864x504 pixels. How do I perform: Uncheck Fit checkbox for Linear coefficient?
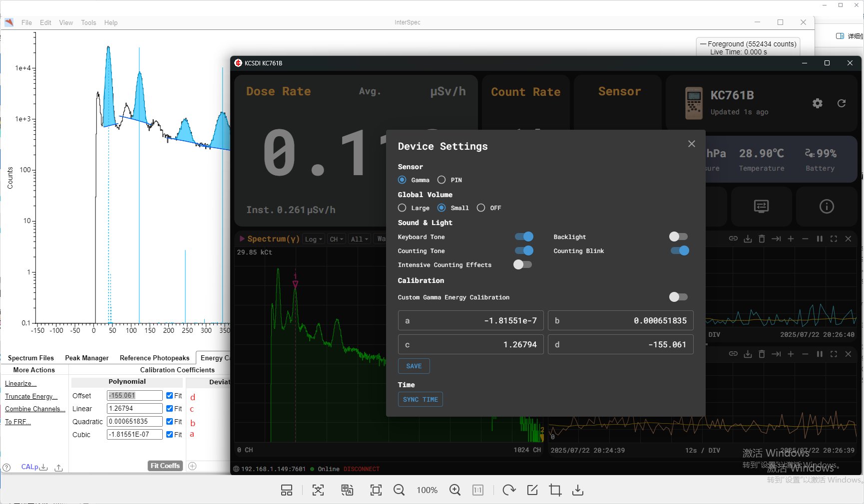[x=170, y=408]
